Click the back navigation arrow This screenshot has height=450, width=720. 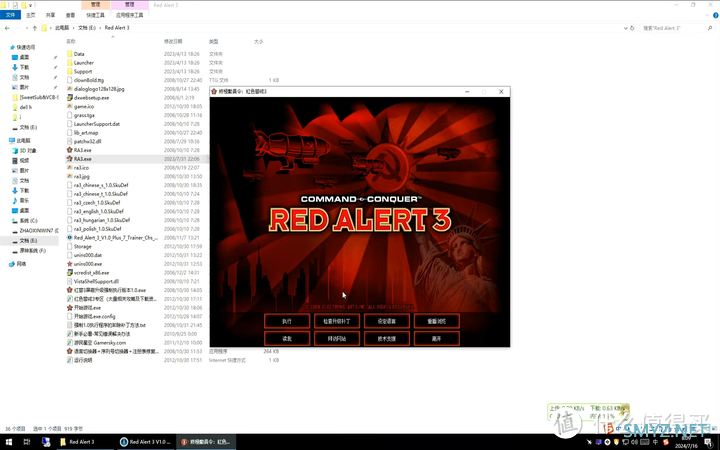coord(7,28)
